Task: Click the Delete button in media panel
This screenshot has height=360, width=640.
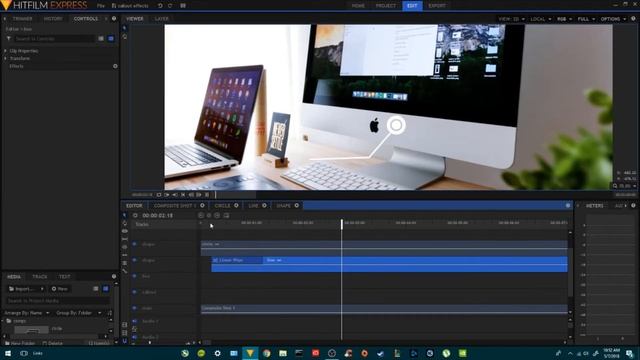Action: pyautogui.click(x=52, y=343)
